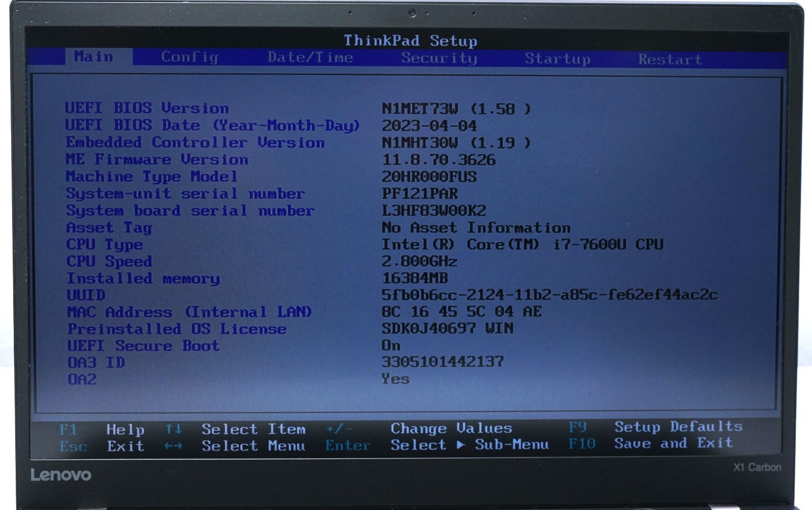Viewport: 812px width, 510px height.
Task: Click the Change Values label
Action: pyautogui.click(x=451, y=428)
